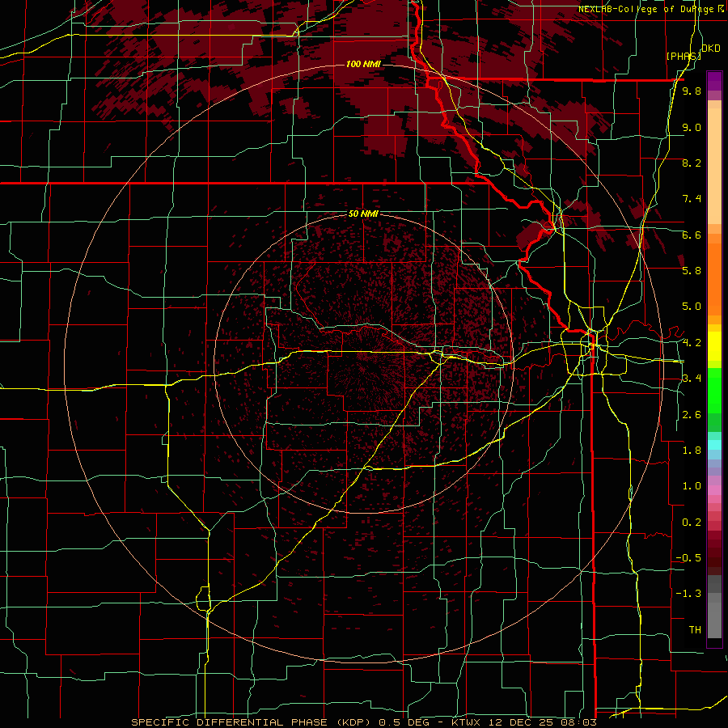Click the 4.2 scale value
Viewport: 728px width, 728px height.
[692, 343]
